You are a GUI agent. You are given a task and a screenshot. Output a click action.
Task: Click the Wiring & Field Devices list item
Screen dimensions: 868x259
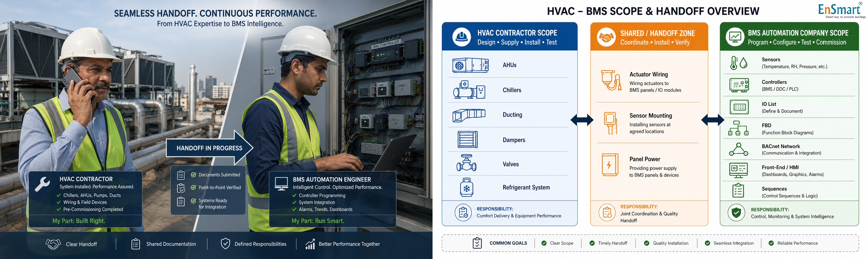85,202
